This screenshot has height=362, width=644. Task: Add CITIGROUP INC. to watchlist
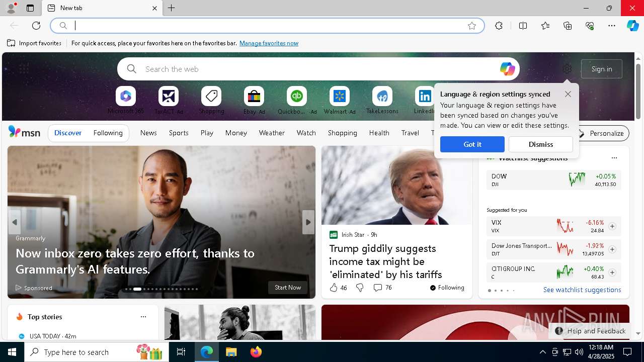coord(612,273)
